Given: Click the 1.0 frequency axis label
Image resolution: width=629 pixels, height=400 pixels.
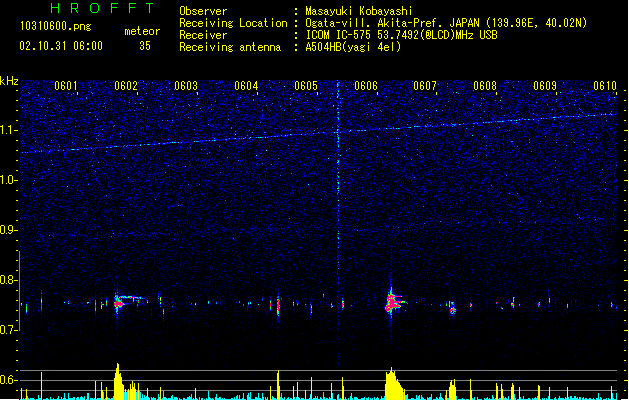Looking at the screenshot, I should point(9,180).
